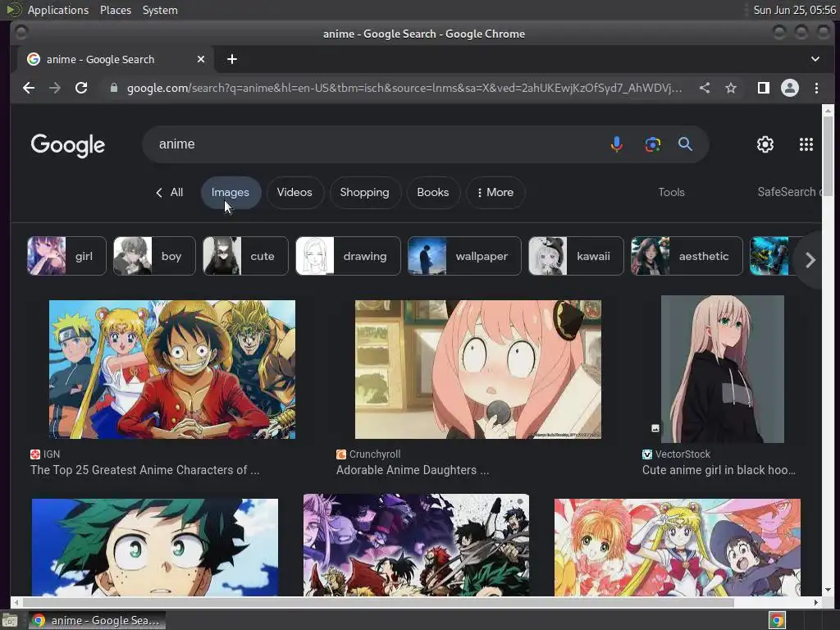Click the magnifier search button
The image size is (840, 630).
[685, 144]
